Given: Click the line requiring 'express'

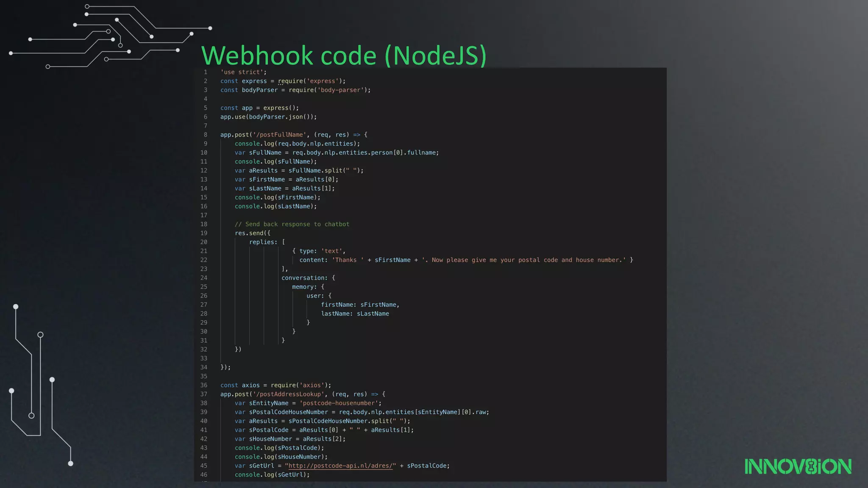Looking at the screenshot, I should (283, 81).
